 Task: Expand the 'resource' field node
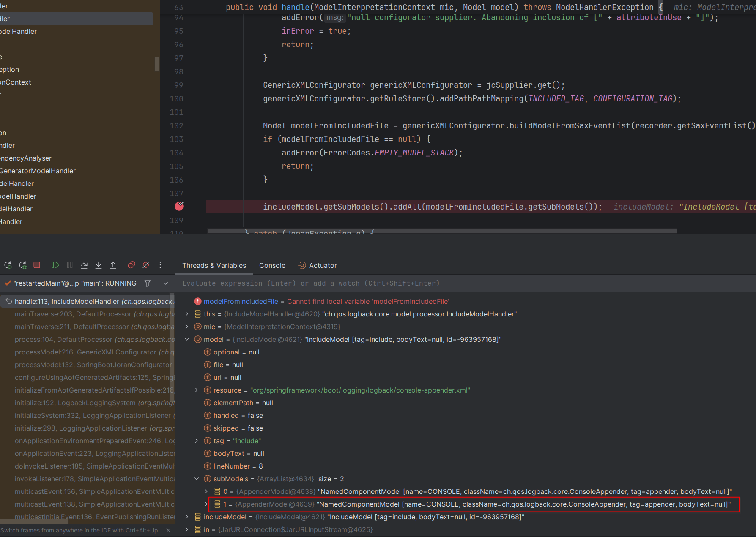click(197, 390)
